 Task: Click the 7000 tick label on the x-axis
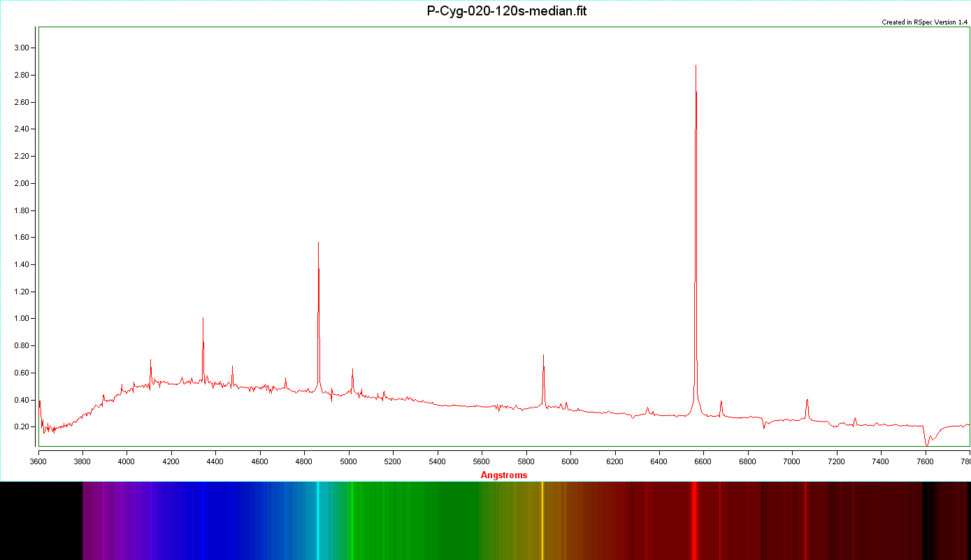pyautogui.click(x=792, y=461)
